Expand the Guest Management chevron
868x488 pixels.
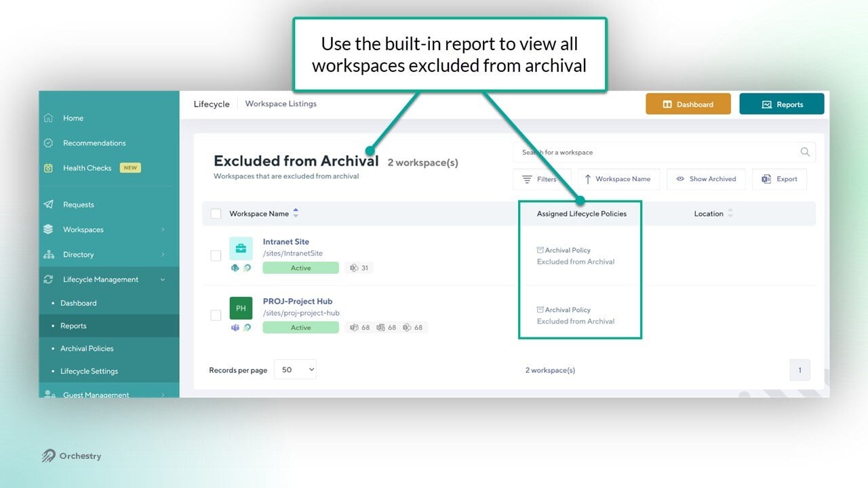(163, 394)
